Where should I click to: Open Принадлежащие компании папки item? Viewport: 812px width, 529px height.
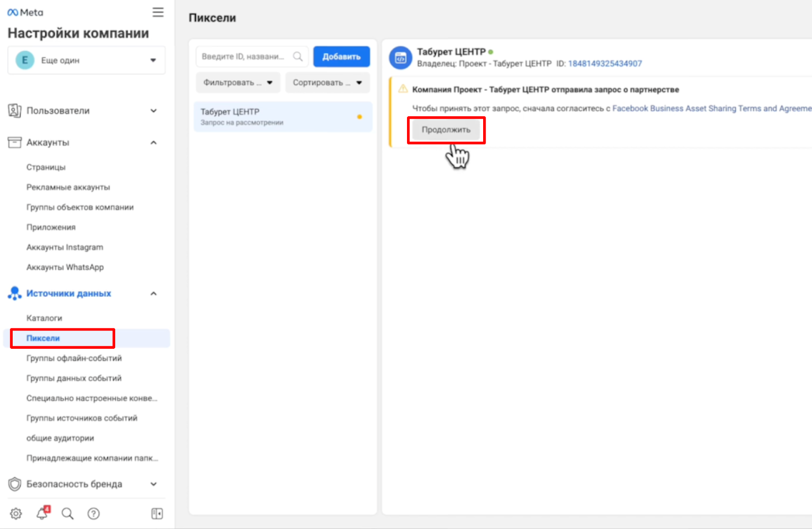[x=92, y=458]
